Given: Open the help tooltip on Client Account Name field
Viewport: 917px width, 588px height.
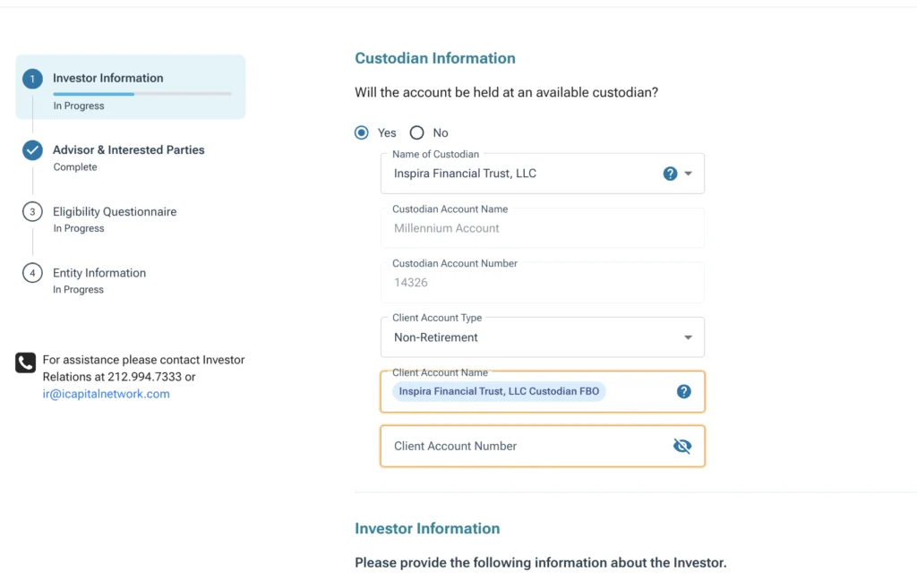Looking at the screenshot, I should [683, 391].
